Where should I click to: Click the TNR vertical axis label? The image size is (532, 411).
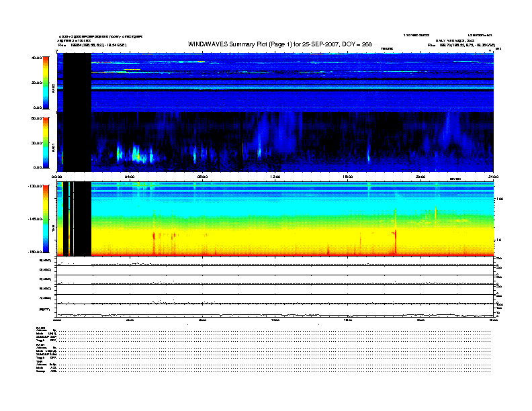pos(53,230)
